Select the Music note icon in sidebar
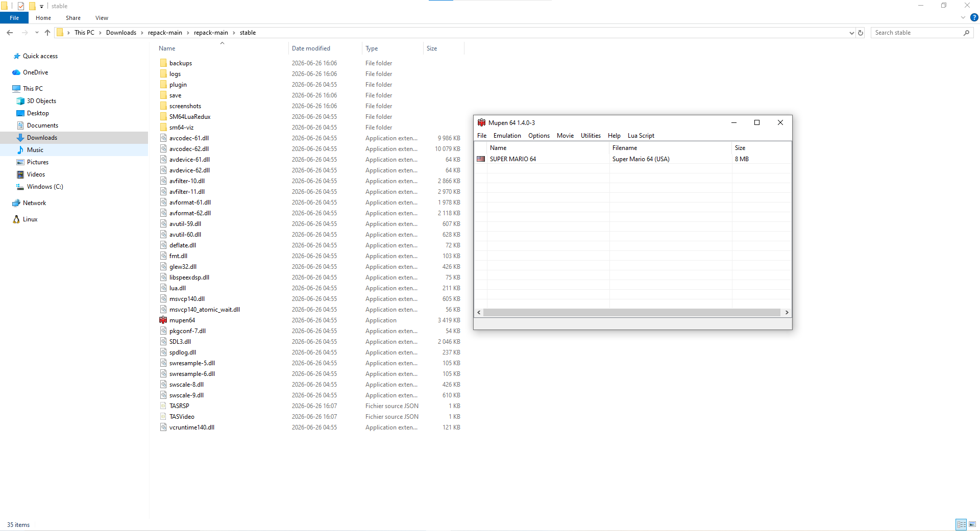Screen dimensions: 980x531 pos(20,150)
